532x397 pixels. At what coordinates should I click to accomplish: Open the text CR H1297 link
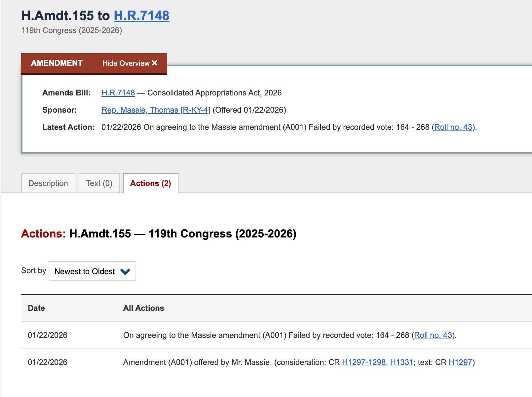tap(460, 362)
